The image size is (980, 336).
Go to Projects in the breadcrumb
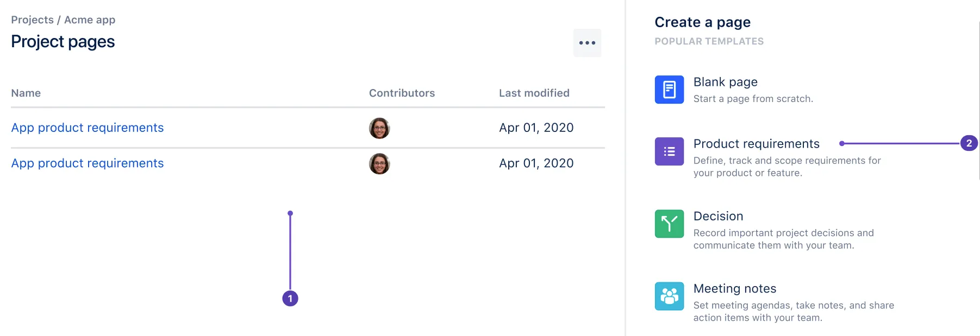[x=33, y=20]
